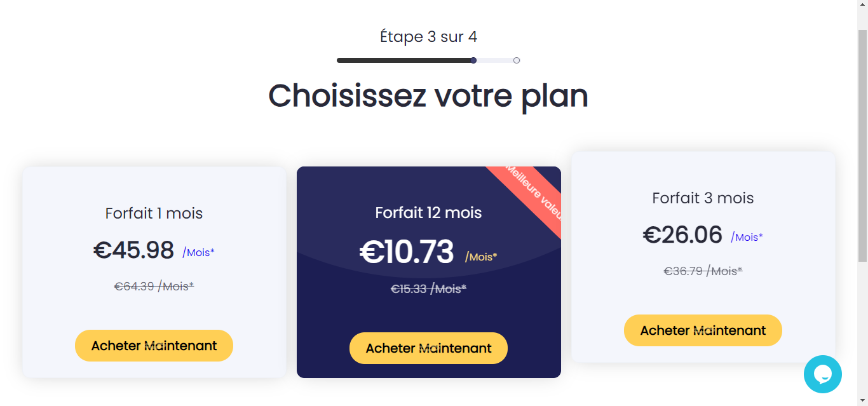Click the "Choisissez votre plan" heading
Viewport: 868px width, 406px height.
[x=428, y=96]
